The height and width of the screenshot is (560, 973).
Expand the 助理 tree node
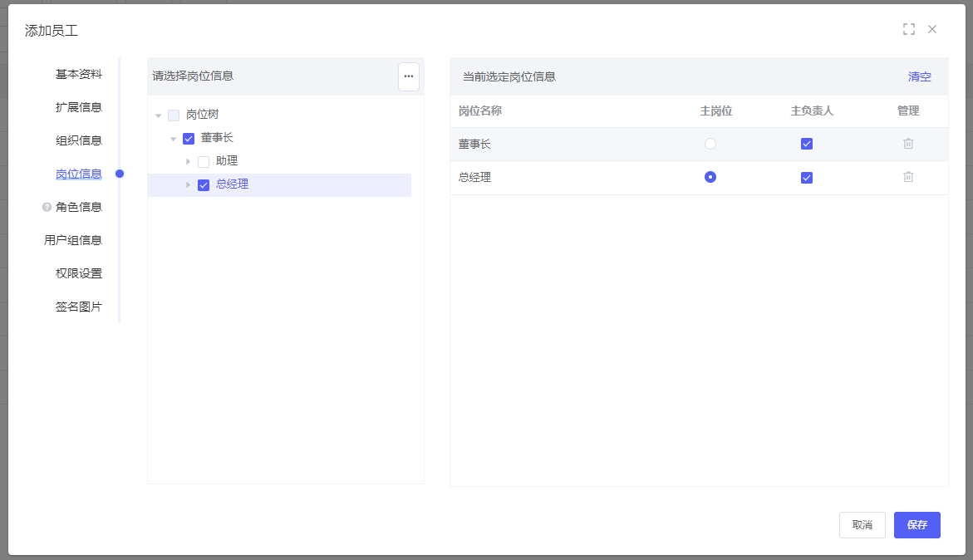188,161
